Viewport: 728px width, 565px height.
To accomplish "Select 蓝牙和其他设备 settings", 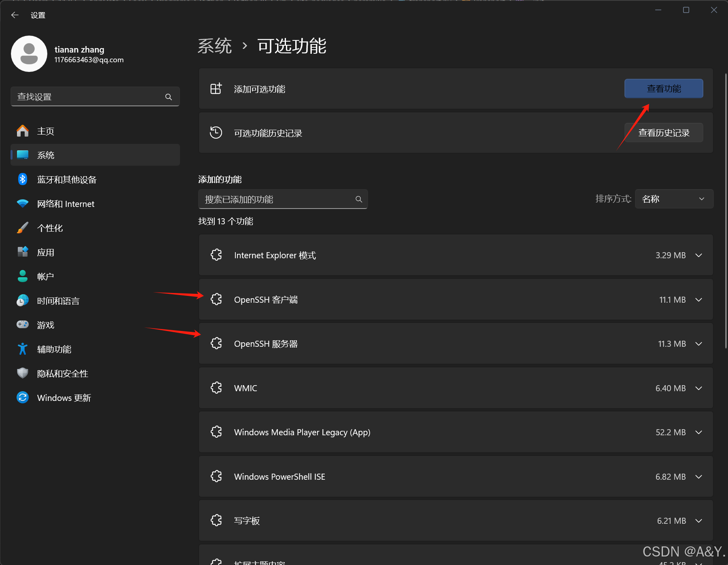I will tap(67, 179).
